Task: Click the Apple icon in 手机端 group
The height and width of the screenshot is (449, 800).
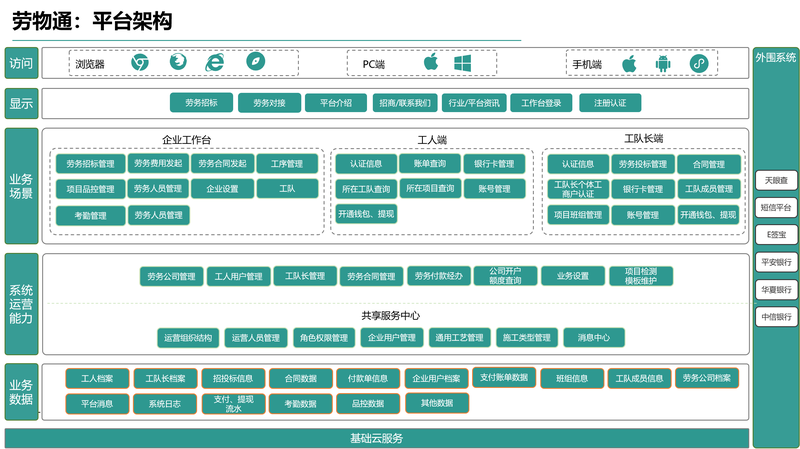Action: pyautogui.click(x=629, y=64)
